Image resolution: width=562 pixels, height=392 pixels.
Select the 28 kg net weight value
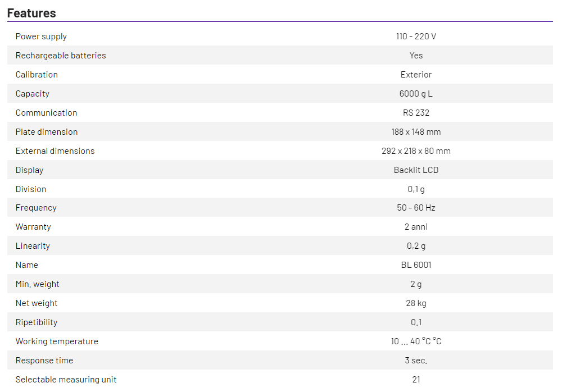416,303
